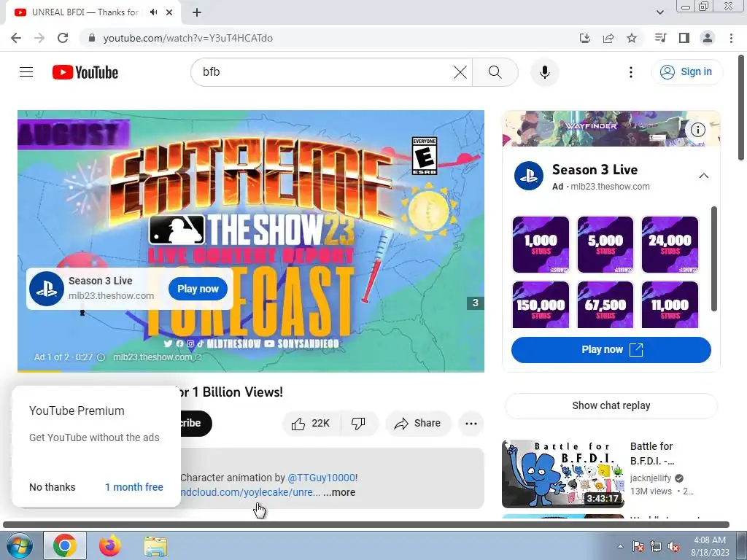The width and height of the screenshot is (747, 560).
Task: Select the 11,000 Stubs tile
Action: pos(670,305)
